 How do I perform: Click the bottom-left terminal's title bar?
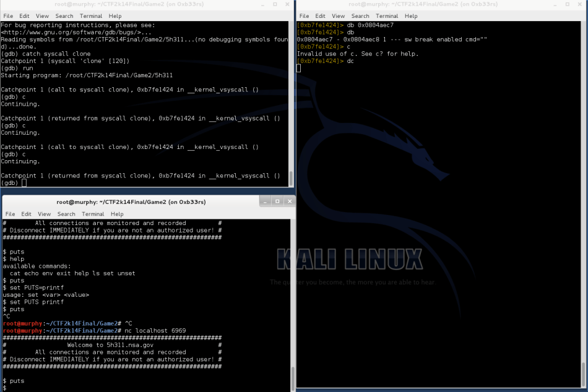click(x=131, y=202)
